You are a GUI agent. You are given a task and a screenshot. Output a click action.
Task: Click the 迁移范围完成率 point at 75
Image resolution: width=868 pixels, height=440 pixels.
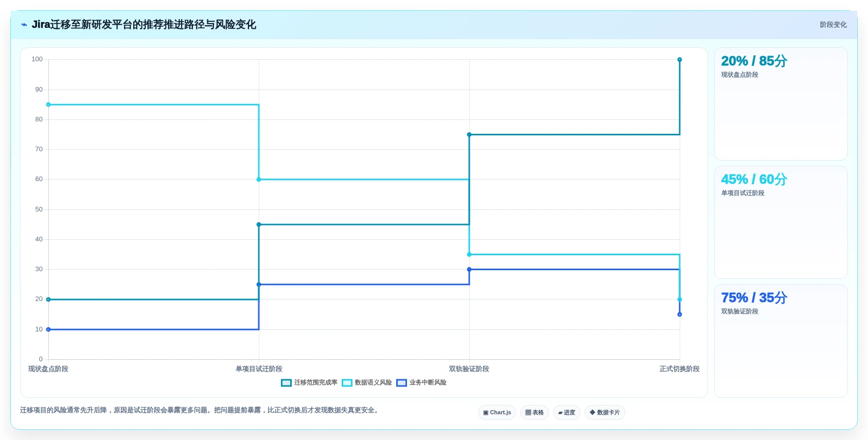point(469,135)
